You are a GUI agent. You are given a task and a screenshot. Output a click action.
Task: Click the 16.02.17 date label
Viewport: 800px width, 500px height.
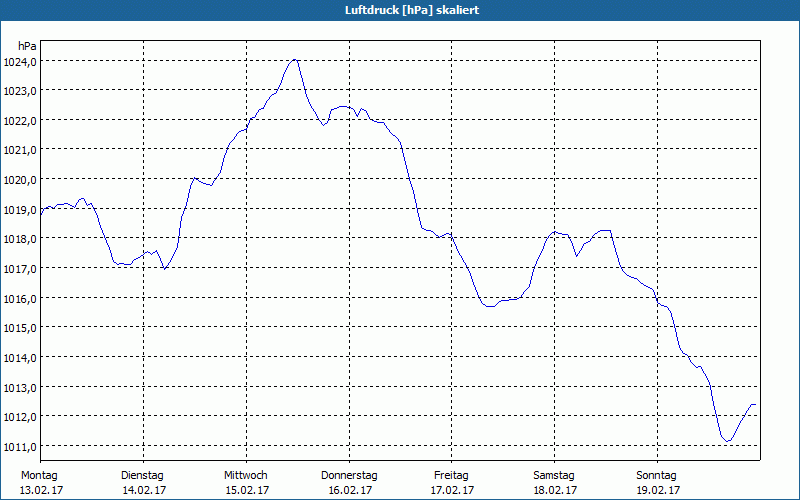[x=350, y=490]
